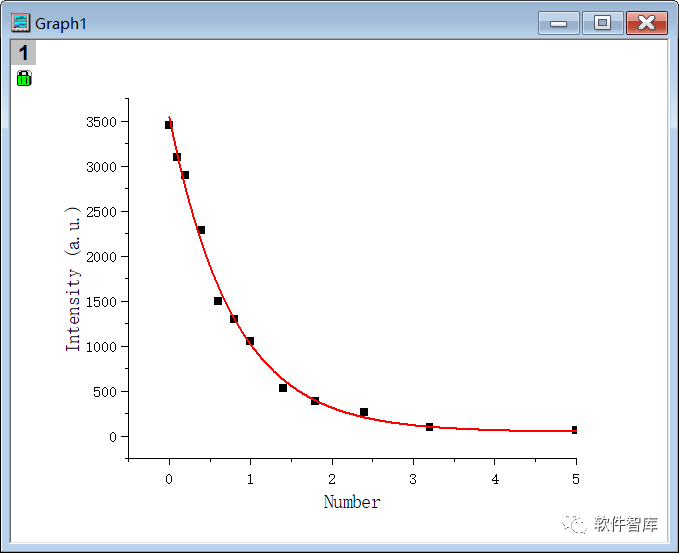Select the data point near 3500 intensity
Viewport: 679px width, 553px height.
click(169, 125)
